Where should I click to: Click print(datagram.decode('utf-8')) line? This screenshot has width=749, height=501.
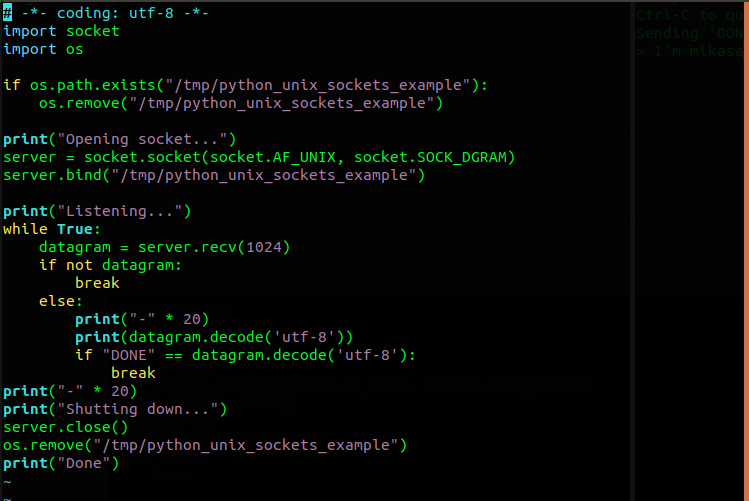click(214, 338)
